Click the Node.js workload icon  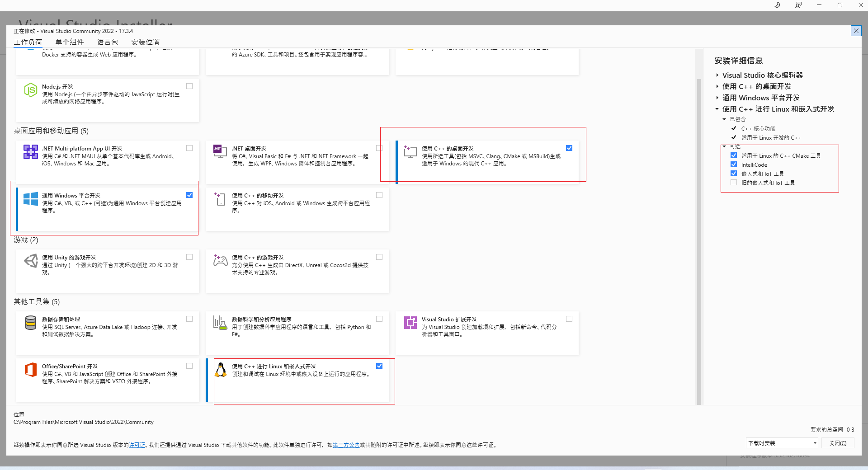(30, 90)
